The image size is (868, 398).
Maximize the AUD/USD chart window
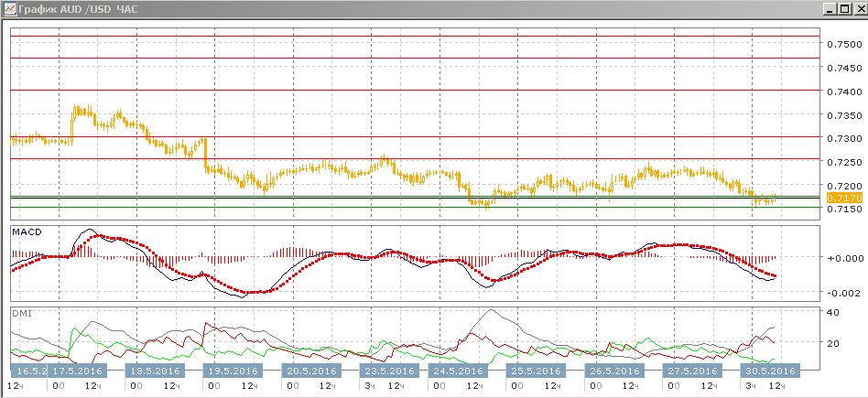point(843,9)
